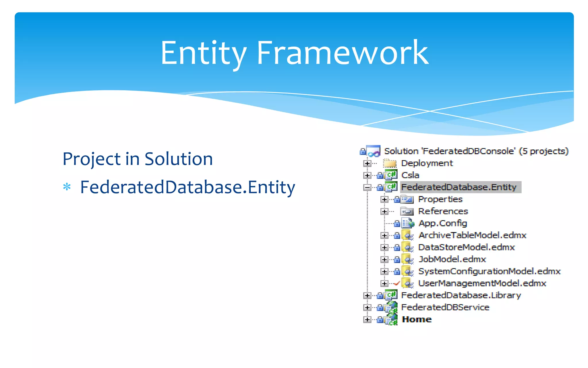
Task: Expand the Deployment folder node
Action: [367, 164]
